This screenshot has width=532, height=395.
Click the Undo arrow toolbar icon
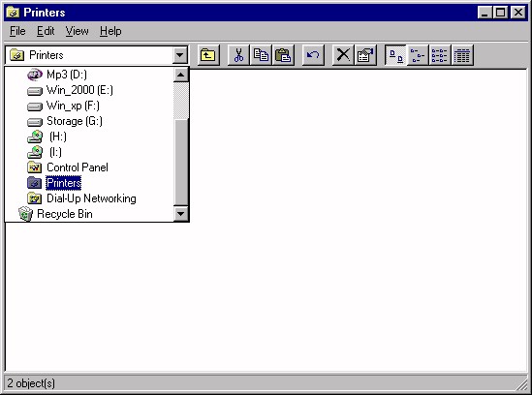(313, 55)
